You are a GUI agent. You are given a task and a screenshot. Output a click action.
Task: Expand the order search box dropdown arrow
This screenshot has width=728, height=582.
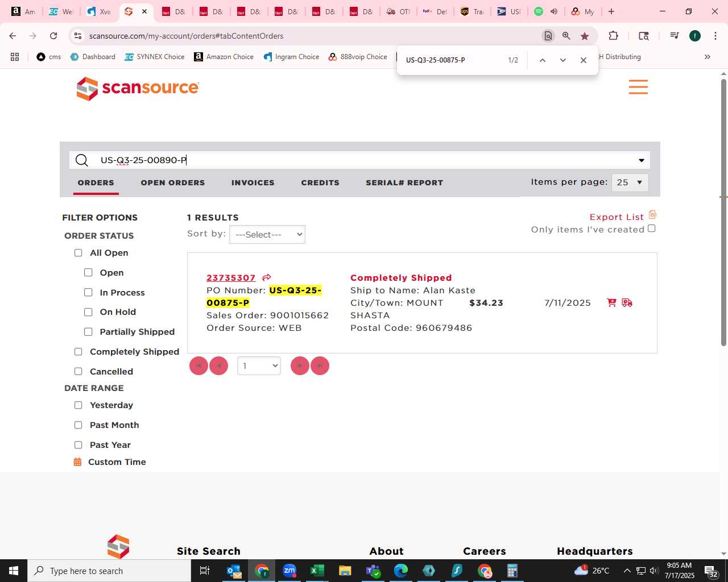click(642, 160)
